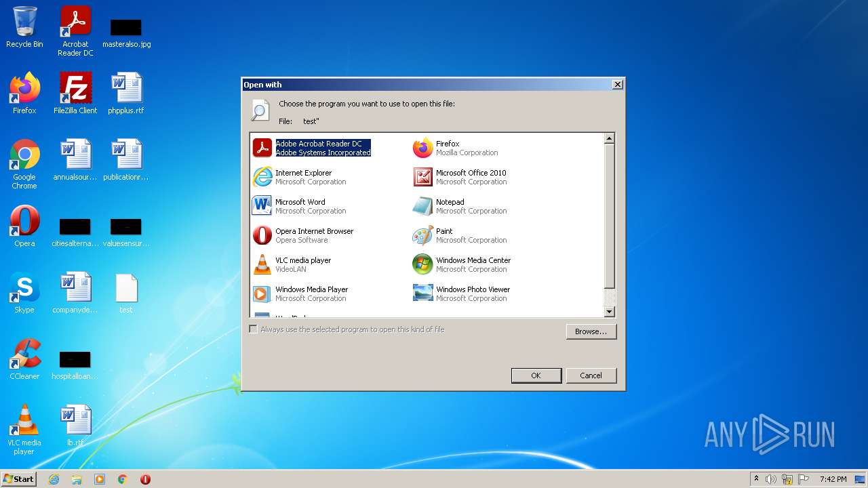Choose Notepad in the program list
This screenshot has width=868, height=488.
pos(460,206)
